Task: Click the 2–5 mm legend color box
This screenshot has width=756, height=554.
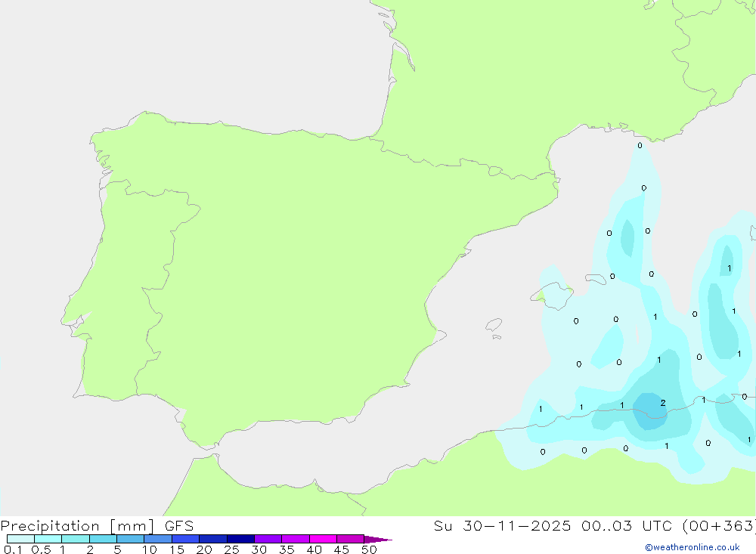Action: [x=103, y=539]
